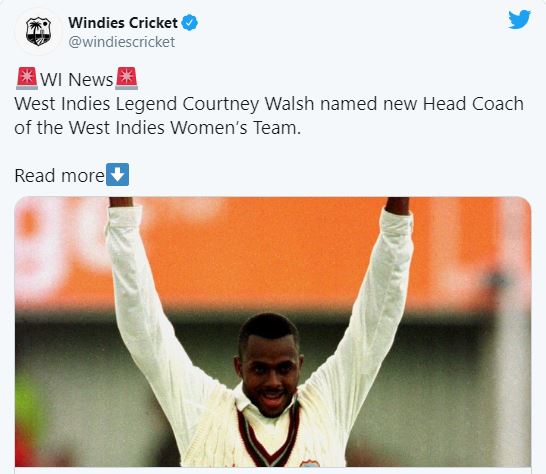Click the Courtney Walsh name in tweet
The image size is (546, 474).
click(248, 104)
